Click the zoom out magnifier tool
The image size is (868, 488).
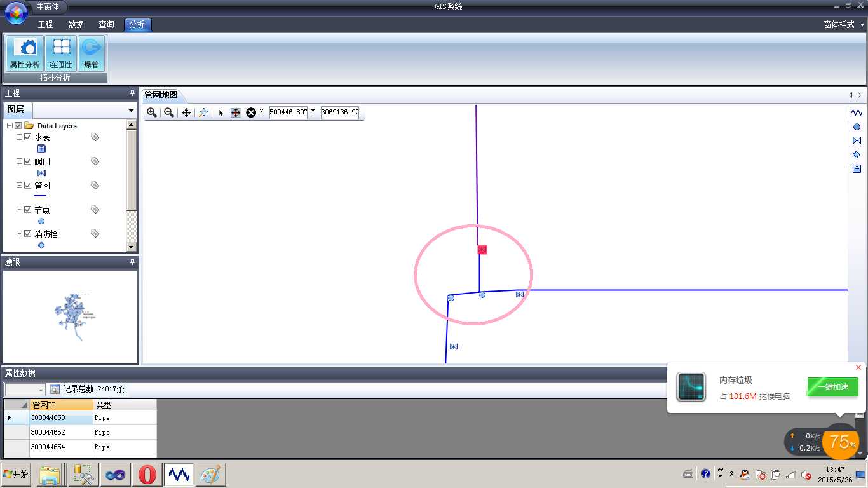[x=169, y=112]
